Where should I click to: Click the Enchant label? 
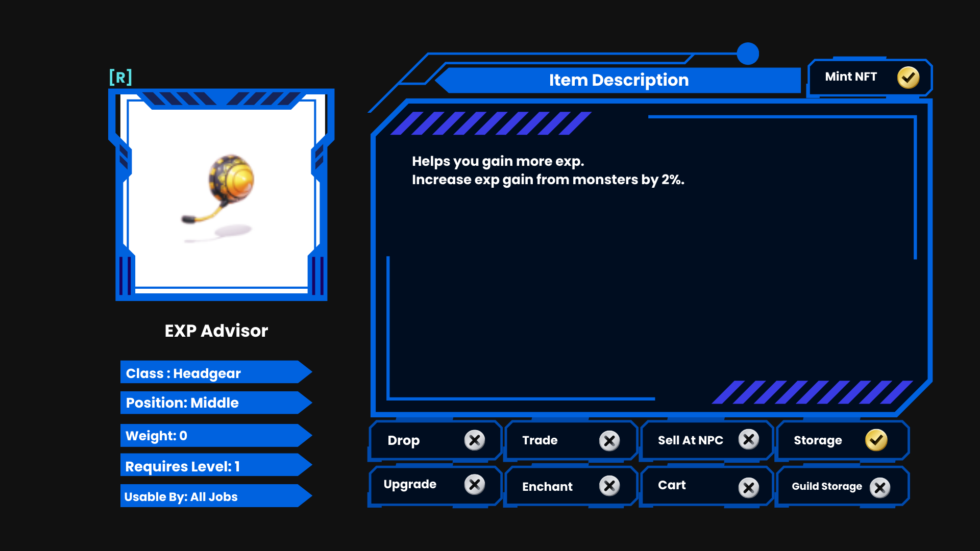pos(547,487)
